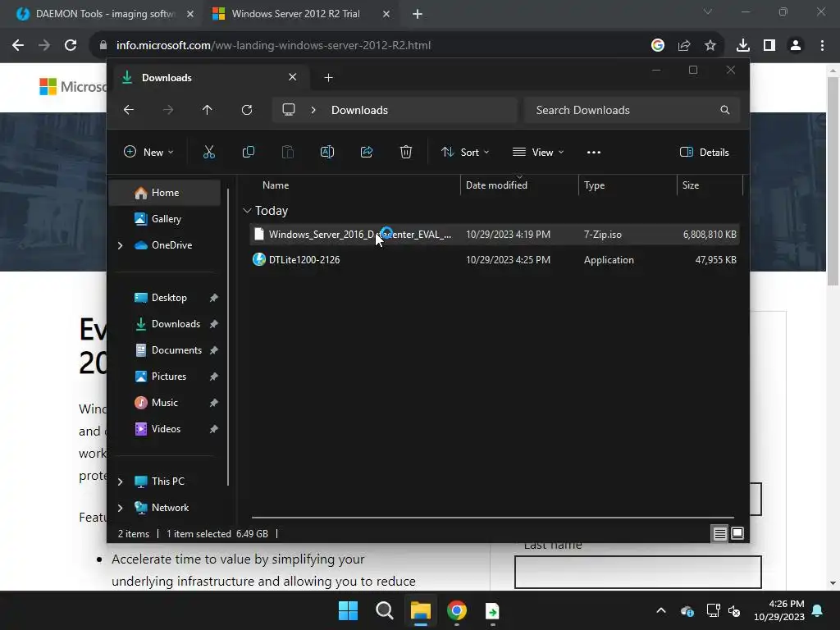Sort by the Size column header
Image resolution: width=840 pixels, height=630 pixels.
point(691,185)
